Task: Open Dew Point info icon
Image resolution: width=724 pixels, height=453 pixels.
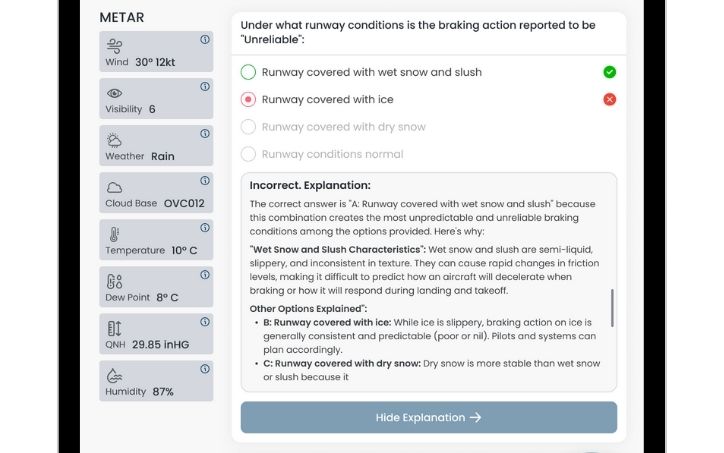Action: (x=204, y=274)
